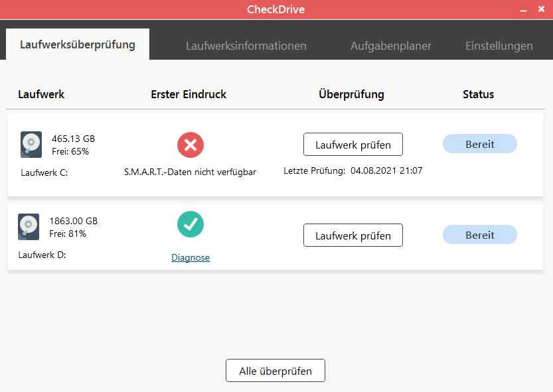
Task: Start a check for Laufwerk C
Action: (x=353, y=144)
